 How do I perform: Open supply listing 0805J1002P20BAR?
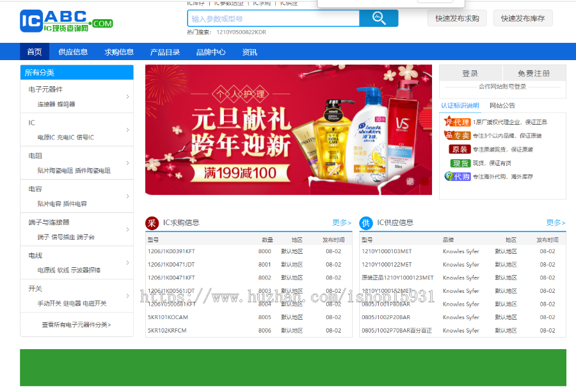click(x=386, y=317)
